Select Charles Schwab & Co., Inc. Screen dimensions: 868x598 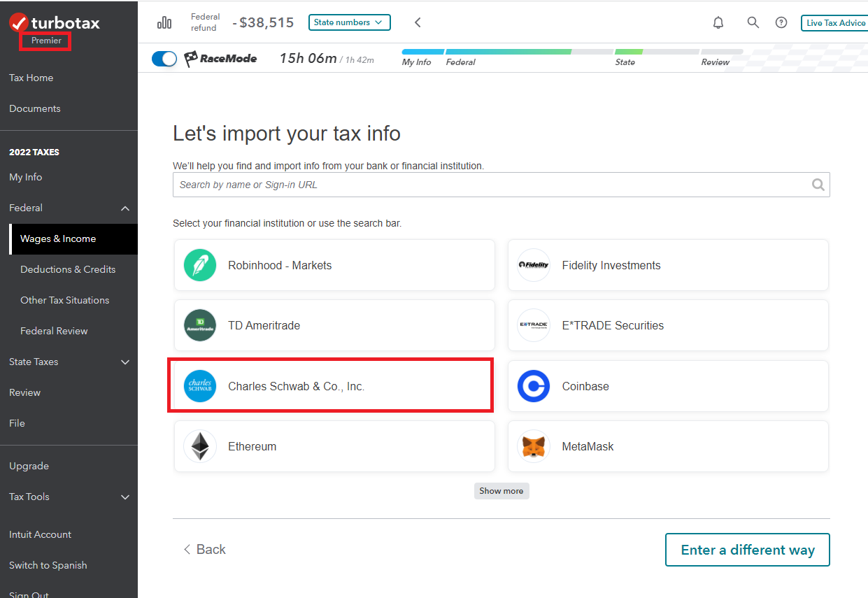click(334, 386)
